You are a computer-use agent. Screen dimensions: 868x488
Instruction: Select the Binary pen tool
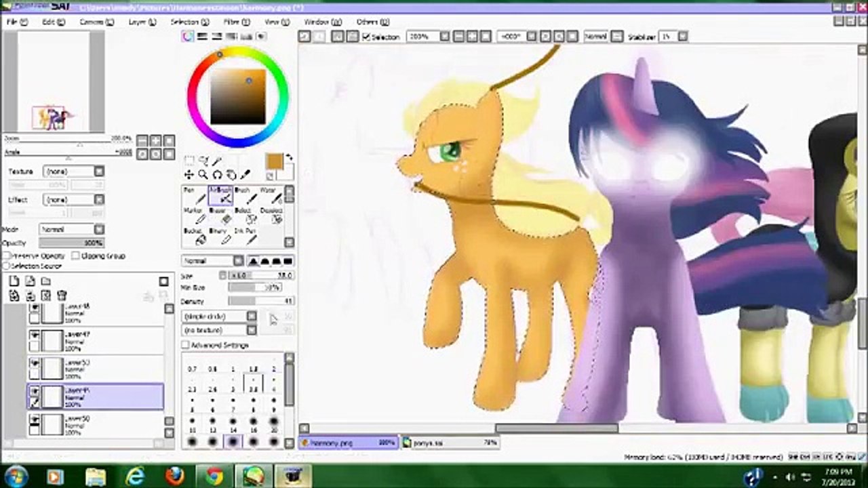220,236
